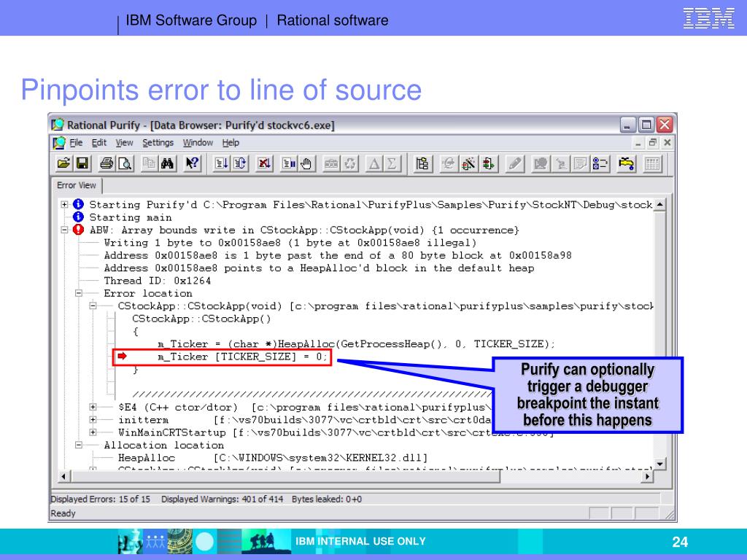Viewport: 747px width, 560px height.
Task: Click the vertical scrollbar down arrow
Action: point(659,464)
